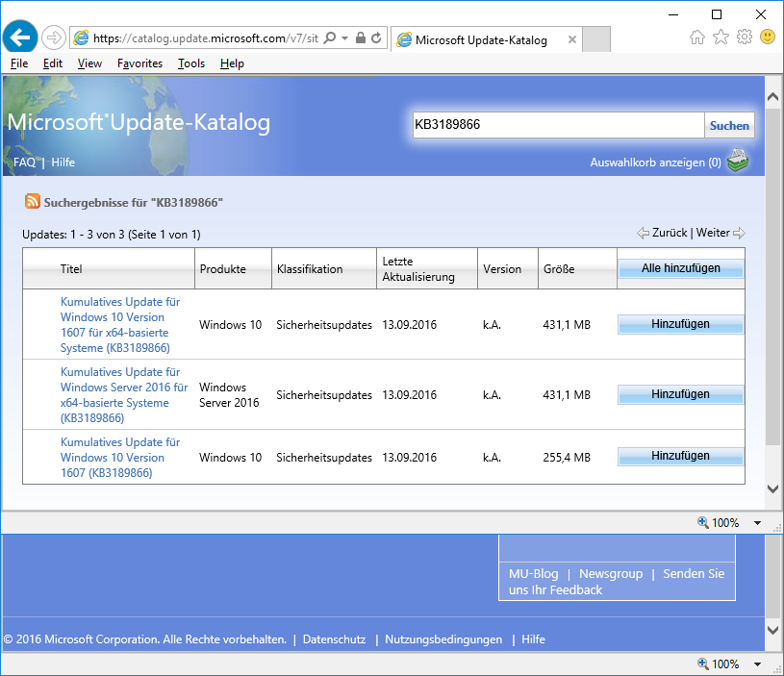The width and height of the screenshot is (784, 676).
Task: Click the Zurück pagination link
Action: 670,233
